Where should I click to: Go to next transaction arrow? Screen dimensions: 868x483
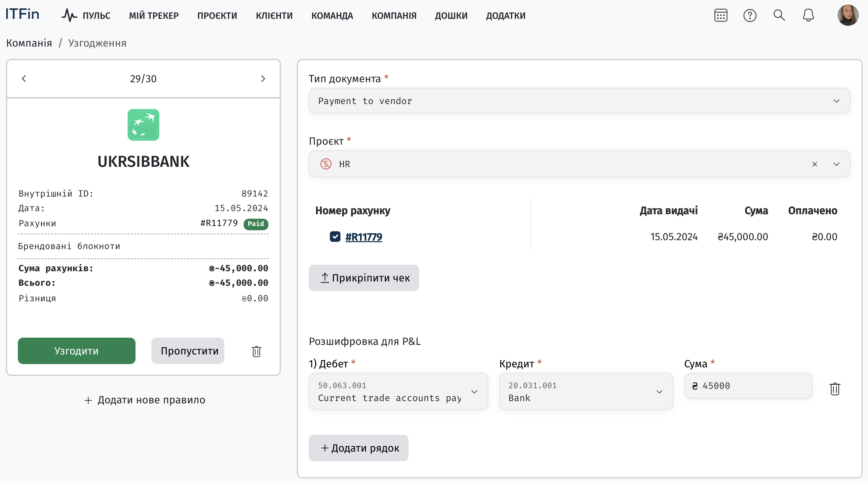pyautogui.click(x=263, y=79)
